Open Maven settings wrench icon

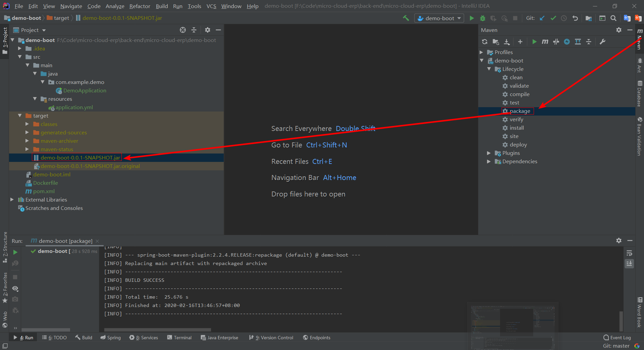point(602,42)
